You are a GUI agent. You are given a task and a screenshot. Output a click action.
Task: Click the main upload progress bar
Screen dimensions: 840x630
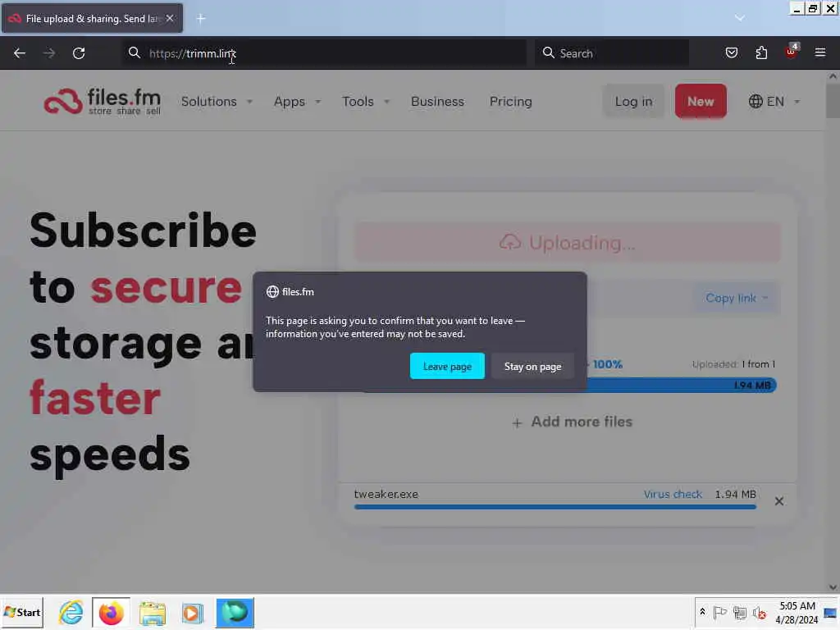point(682,386)
